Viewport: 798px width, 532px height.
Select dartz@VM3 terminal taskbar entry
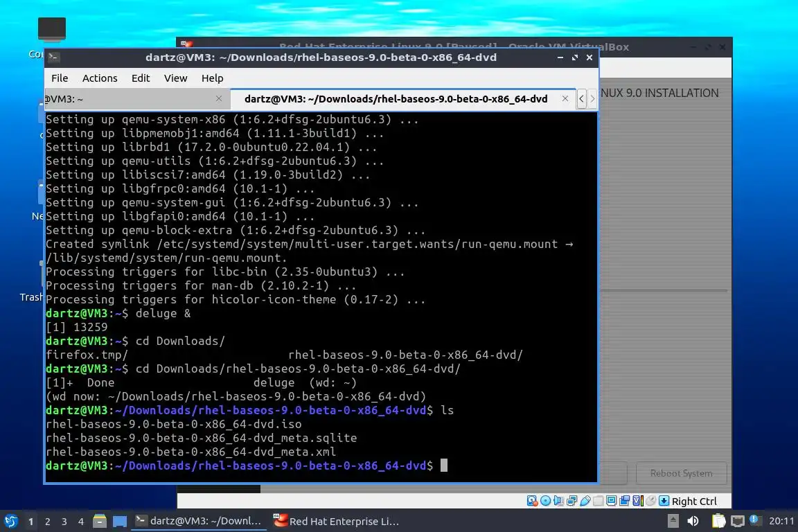coord(199,521)
